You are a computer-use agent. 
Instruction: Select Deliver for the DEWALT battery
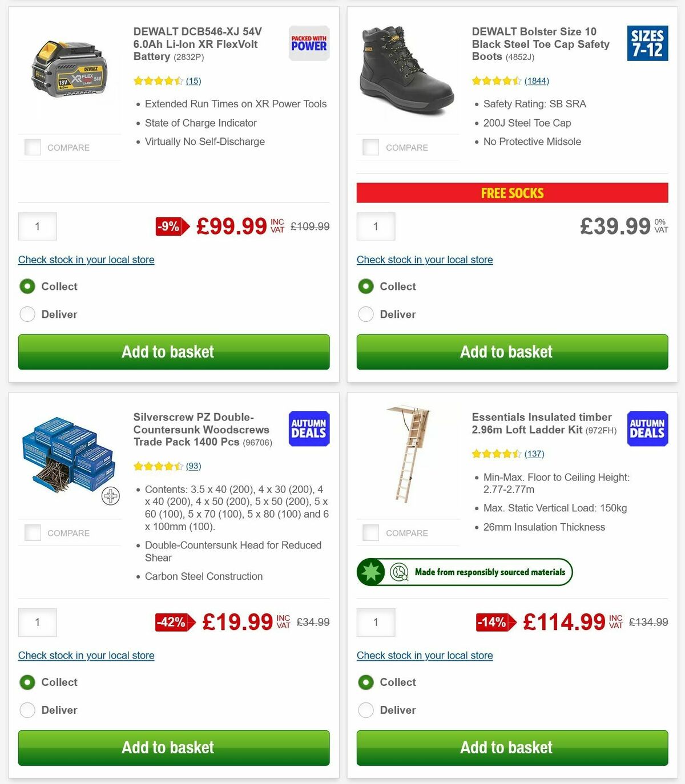[x=27, y=314]
